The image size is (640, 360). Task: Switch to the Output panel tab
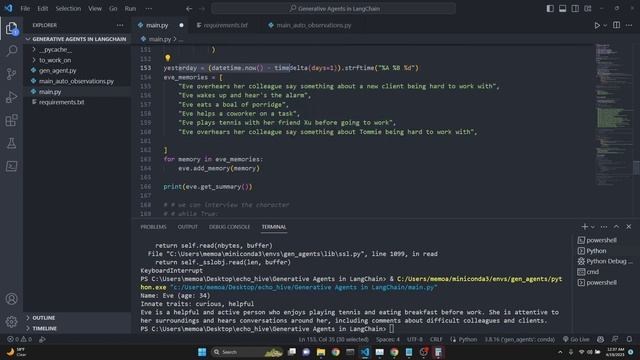[x=188, y=227]
